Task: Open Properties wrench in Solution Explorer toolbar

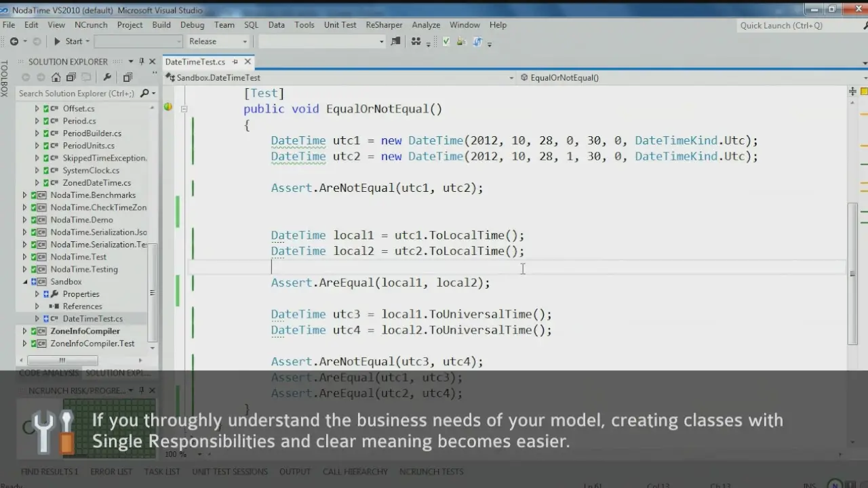Action: [107, 77]
